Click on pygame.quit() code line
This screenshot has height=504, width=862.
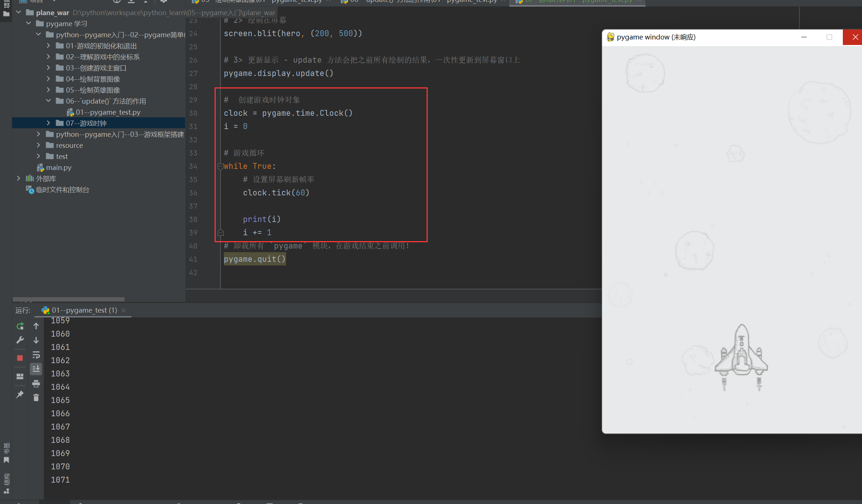point(255,259)
